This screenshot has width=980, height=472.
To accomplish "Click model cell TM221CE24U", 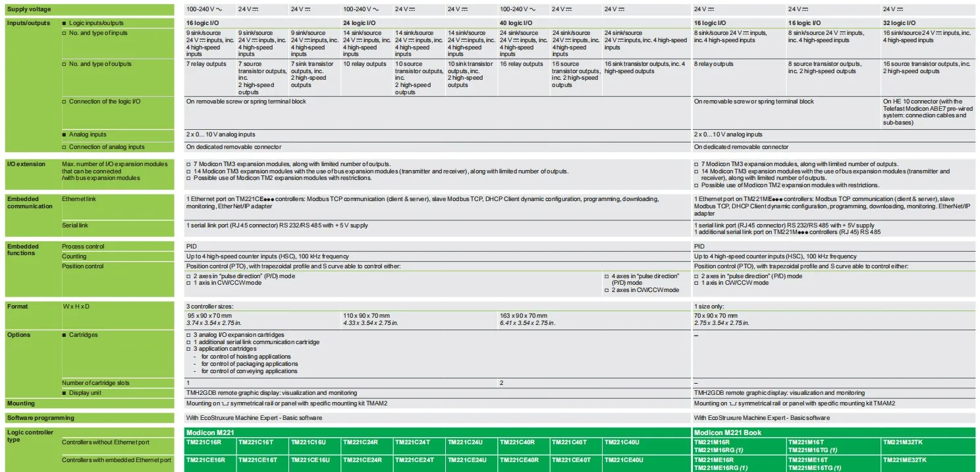I will [467, 460].
